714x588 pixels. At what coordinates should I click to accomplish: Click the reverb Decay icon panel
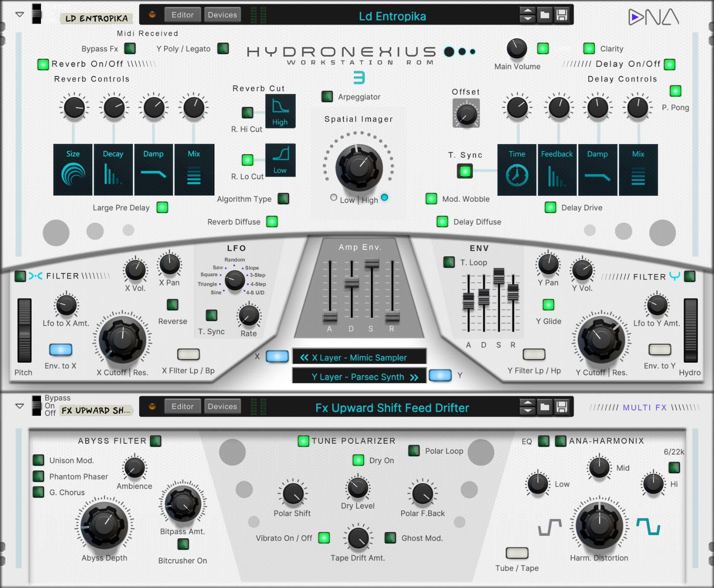[113, 170]
